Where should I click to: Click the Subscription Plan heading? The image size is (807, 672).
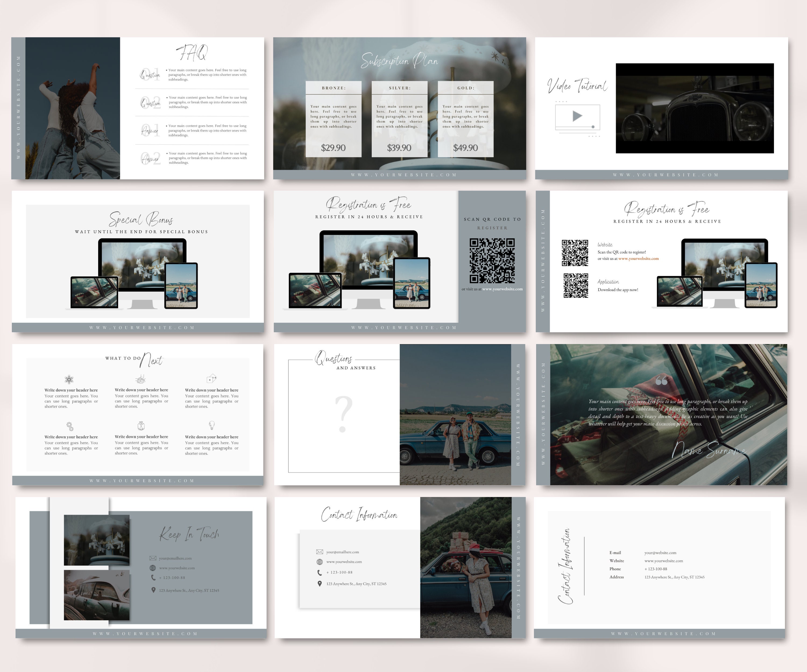(x=399, y=61)
